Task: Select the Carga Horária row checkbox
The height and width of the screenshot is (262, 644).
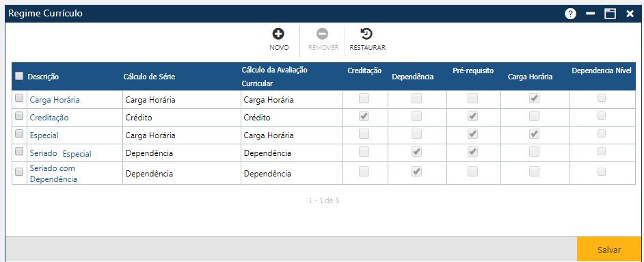Action: tap(19, 98)
